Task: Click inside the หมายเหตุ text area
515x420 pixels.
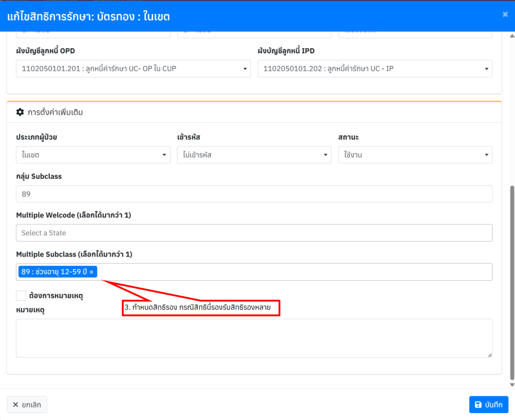Action: [254, 338]
